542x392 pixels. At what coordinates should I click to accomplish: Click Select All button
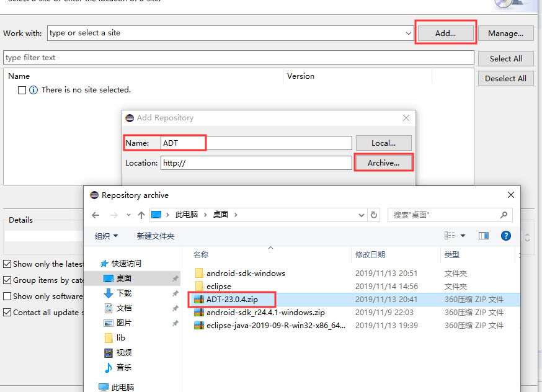505,58
